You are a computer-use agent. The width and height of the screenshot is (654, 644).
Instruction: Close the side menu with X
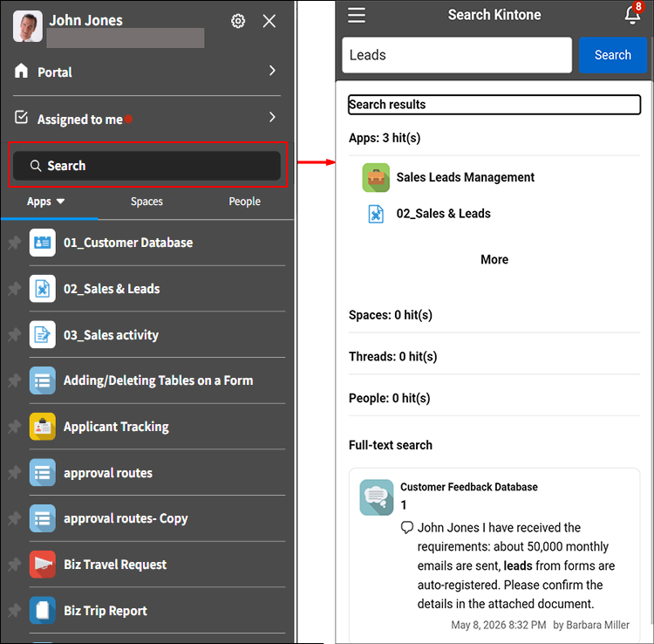point(269,21)
